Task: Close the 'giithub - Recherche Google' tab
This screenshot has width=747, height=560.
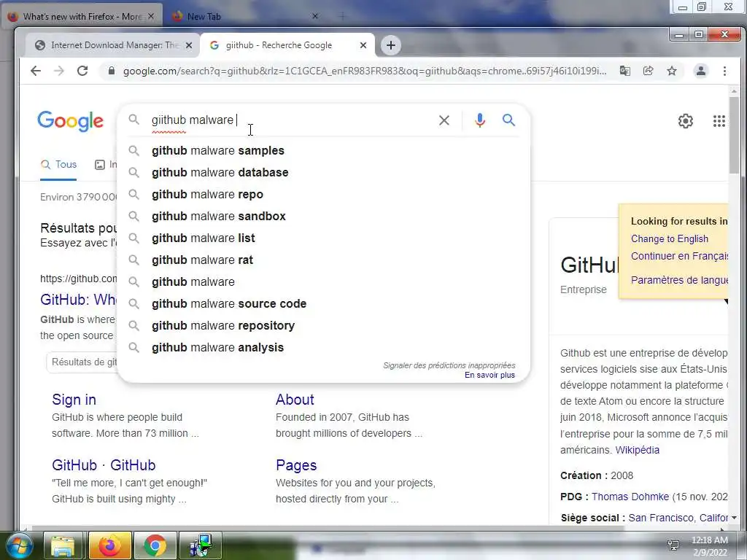Action: point(363,45)
